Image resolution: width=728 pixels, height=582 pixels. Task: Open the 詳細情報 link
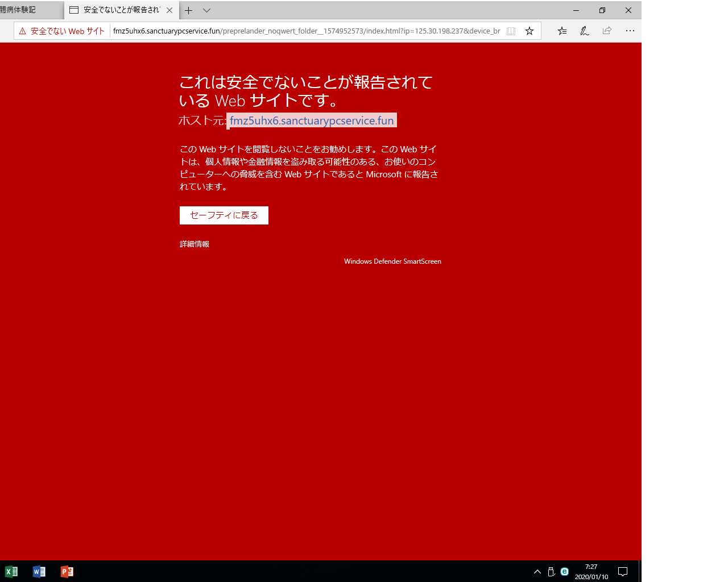195,244
